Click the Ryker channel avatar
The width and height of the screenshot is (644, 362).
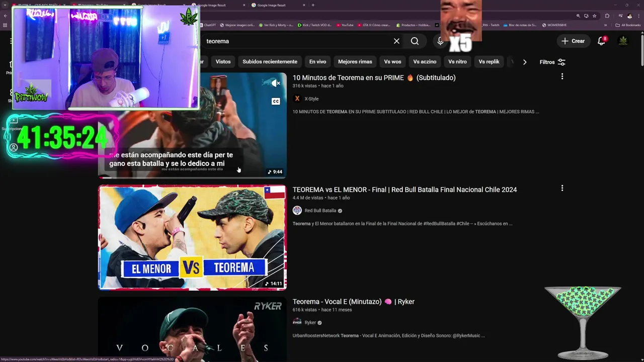coord(297,322)
